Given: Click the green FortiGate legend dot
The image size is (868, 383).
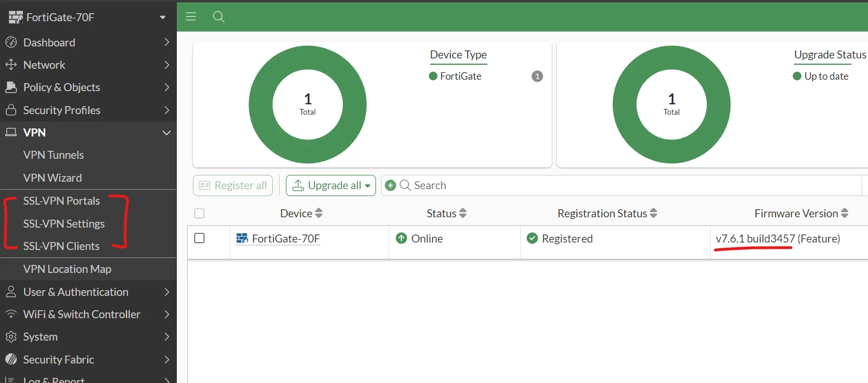Looking at the screenshot, I should (433, 76).
